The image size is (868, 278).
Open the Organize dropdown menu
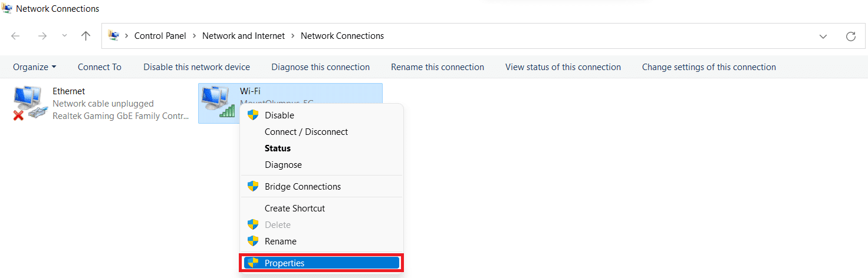(35, 67)
